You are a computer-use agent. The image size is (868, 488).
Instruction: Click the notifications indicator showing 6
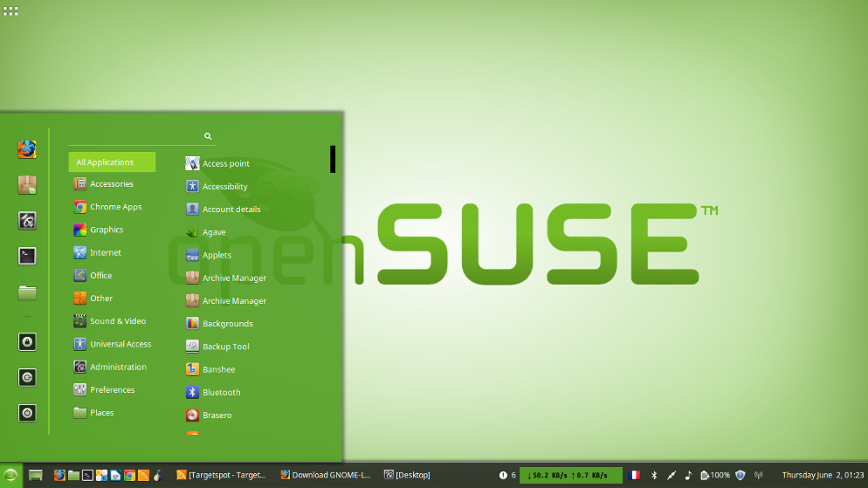[507, 475]
